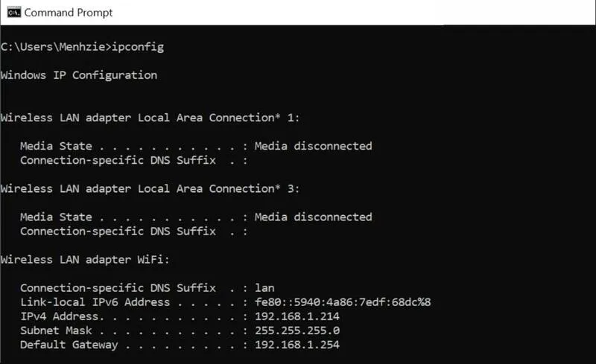The height and width of the screenshot is (364, 596).
Task: Click the Local Area Connection* 1 adapter line
Action: click(x=150, y=118)
